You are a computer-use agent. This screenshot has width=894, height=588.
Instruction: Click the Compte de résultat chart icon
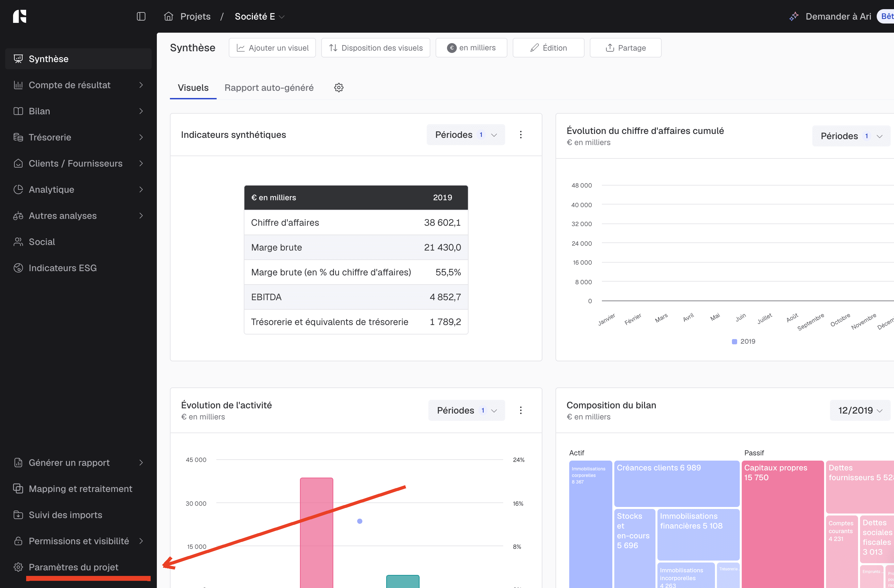click(x=18, y=85)
